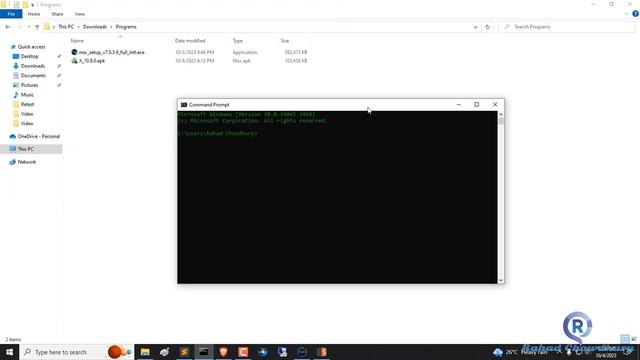Click 'This PC' in the address breadcrumb

[x=66, y=27]
